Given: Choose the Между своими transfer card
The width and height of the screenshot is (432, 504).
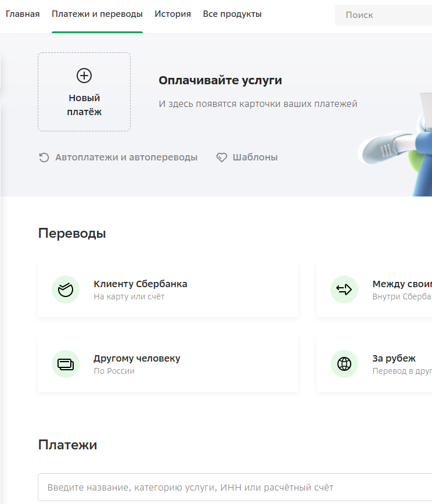Looking at the screenshot, I should click(x=375, y=289).
